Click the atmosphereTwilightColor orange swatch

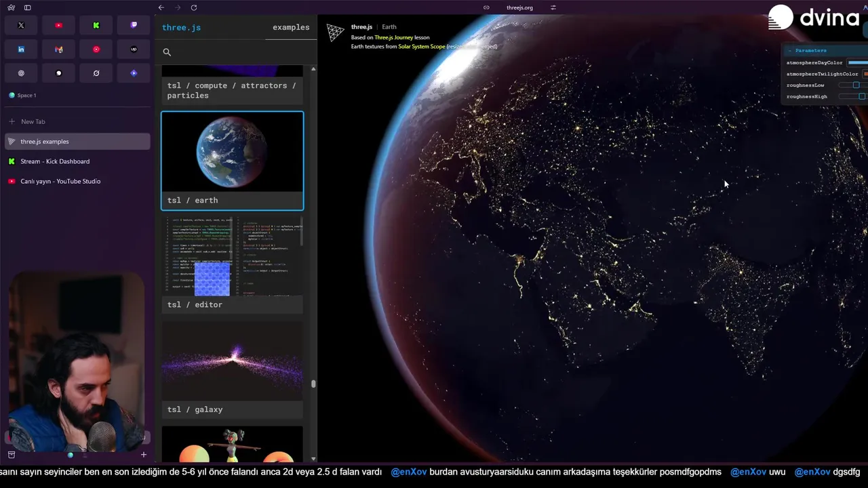(x=866, y=74)
